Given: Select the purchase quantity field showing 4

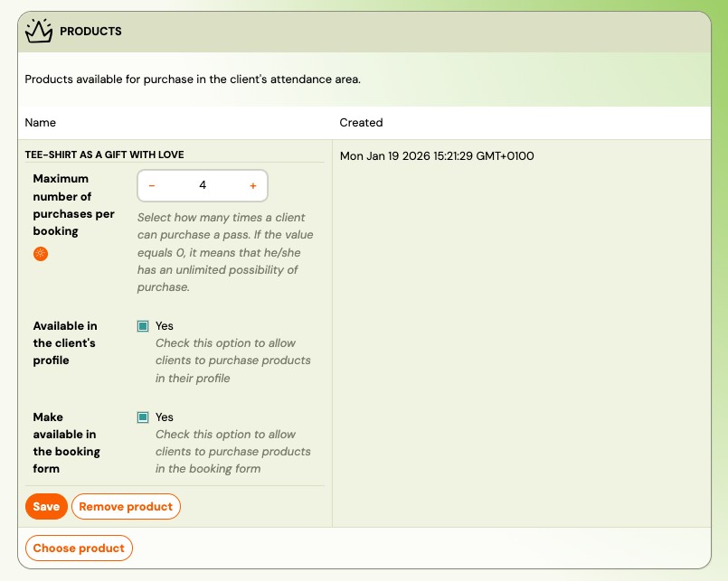Looking at the screenshot, I should coord(202,185).
